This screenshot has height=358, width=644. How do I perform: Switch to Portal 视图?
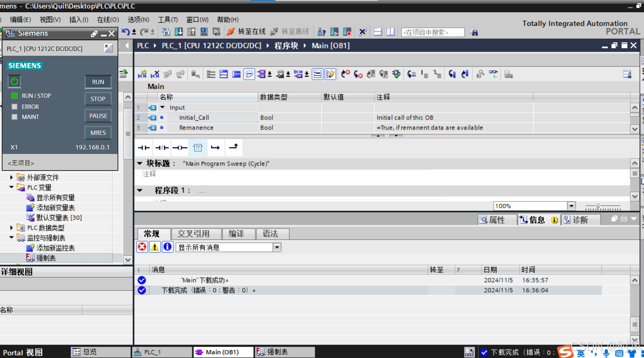click(23, 352)
